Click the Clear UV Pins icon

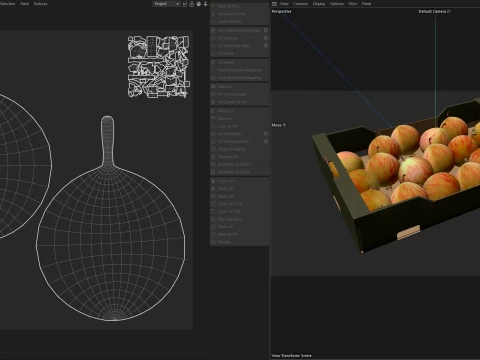213,21
